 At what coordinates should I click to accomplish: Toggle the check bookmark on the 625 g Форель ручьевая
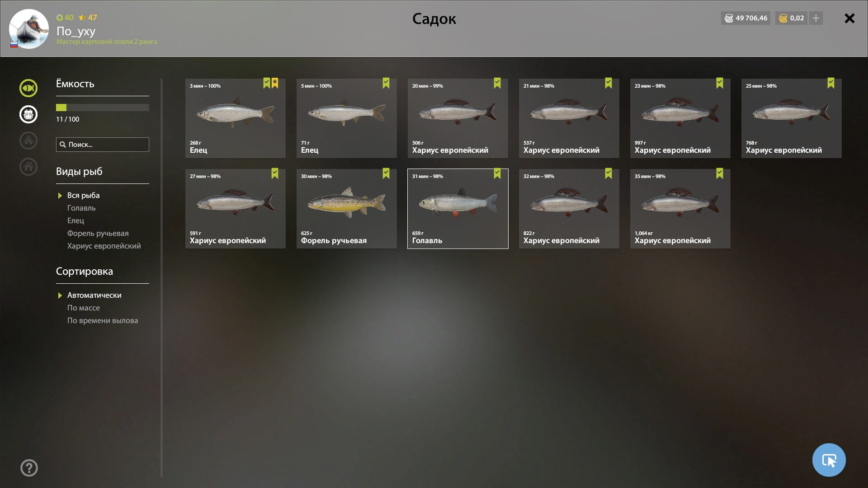(386, 174)
